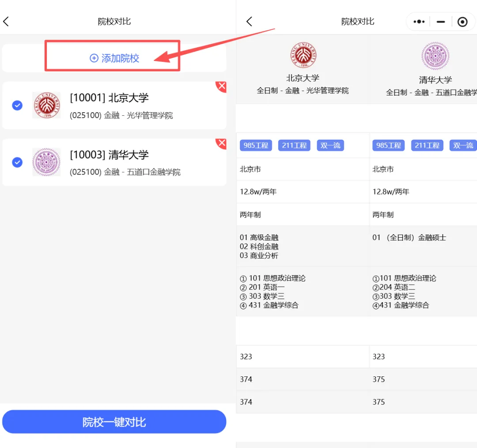The width and height of the screenshot is (477, 448).
Task: Click ③303 数学三 in 清华大学 column
Action: point(394,296)
